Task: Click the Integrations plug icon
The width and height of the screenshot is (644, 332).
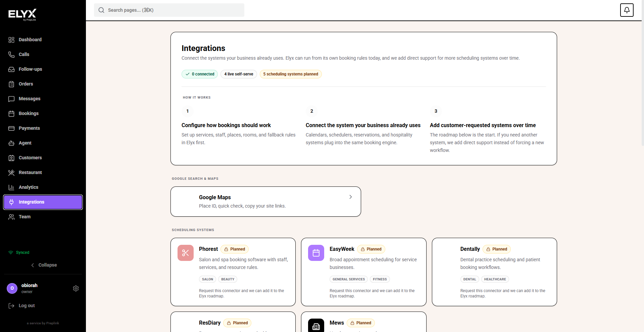Action: click(x=11, y=202)
